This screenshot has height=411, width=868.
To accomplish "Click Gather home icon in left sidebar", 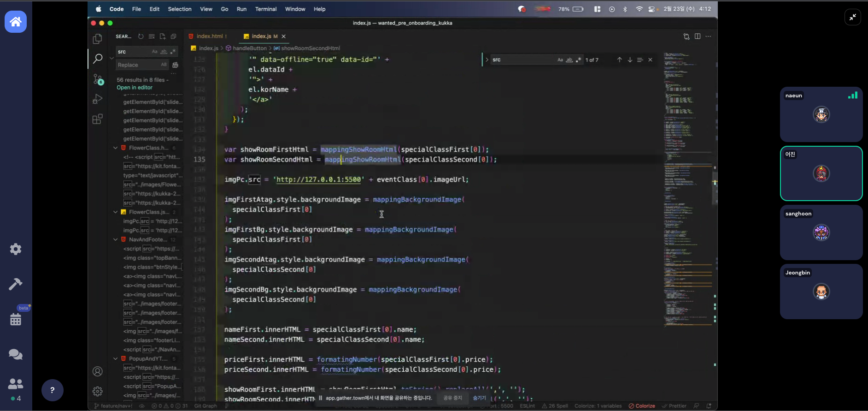I will (x=16, y=22).
